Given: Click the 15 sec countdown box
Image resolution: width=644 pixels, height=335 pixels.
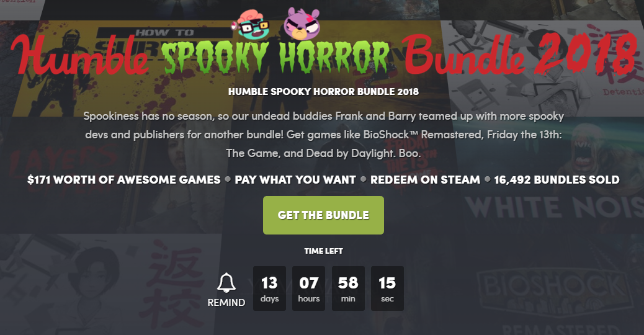Looking at the screenshot, I should click(x=387, y=288).
